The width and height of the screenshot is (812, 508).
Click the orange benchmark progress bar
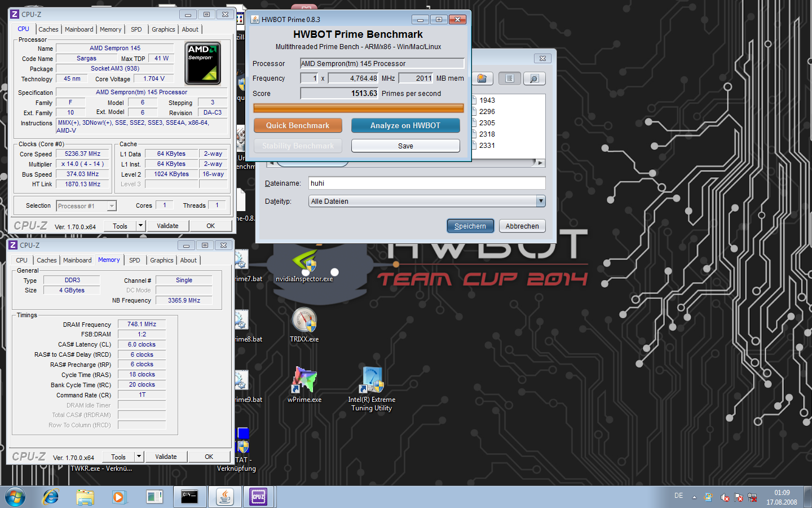point(359,108)
